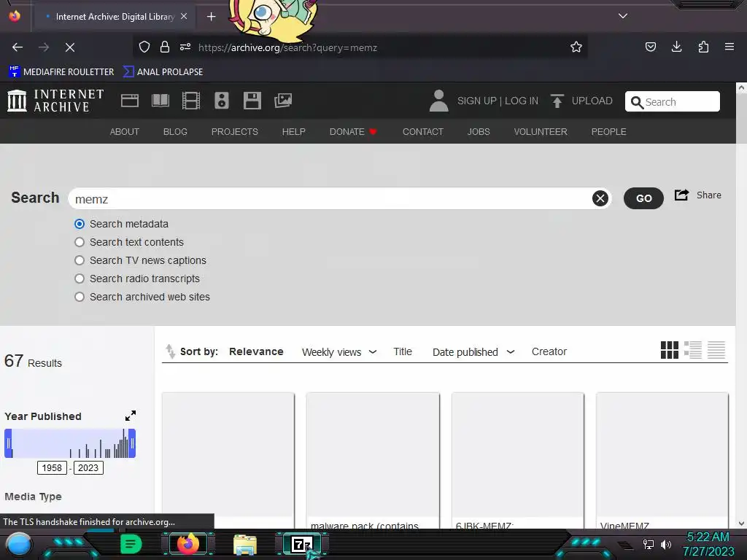The image size is (747, 560).
Task: Click the taskbar volume speaker icon
Action: (x=666, y=544)
